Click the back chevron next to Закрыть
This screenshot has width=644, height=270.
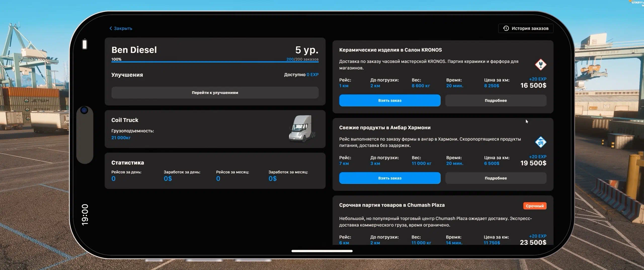pyautogui.click(x=111, y=28)
